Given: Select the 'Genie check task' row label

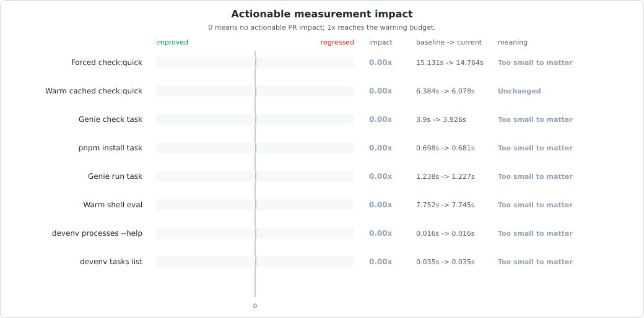Looking at the screenshot, I should pos(110,119).
